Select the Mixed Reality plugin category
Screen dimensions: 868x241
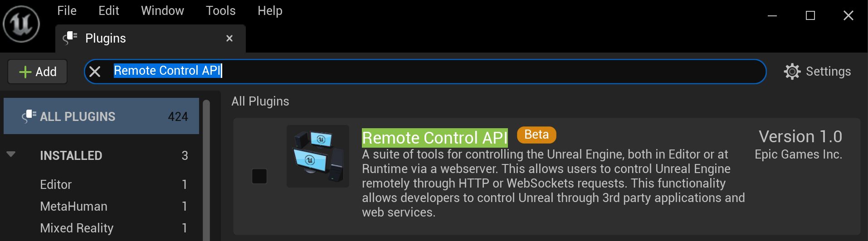pyautogui.click(x=77, y=228)
